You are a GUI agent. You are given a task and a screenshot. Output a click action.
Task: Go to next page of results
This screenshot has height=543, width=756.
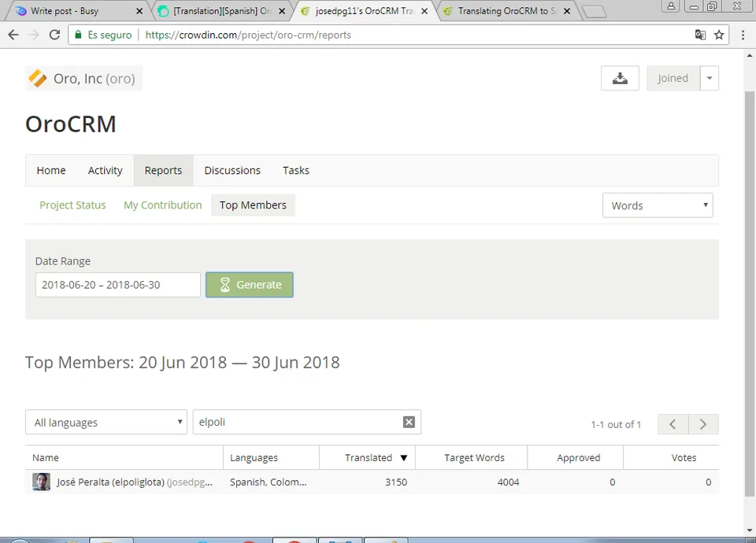point(703,424)
